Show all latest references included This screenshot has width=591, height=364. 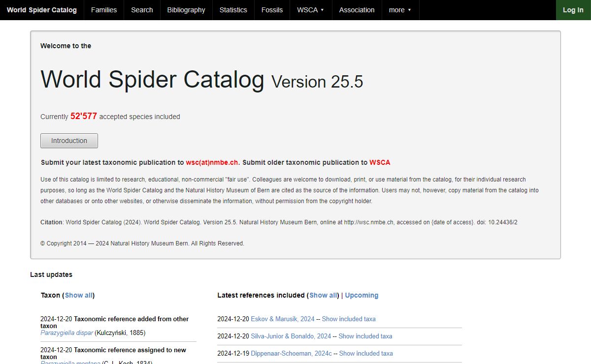pyautogui.click(x=324, y=295)
